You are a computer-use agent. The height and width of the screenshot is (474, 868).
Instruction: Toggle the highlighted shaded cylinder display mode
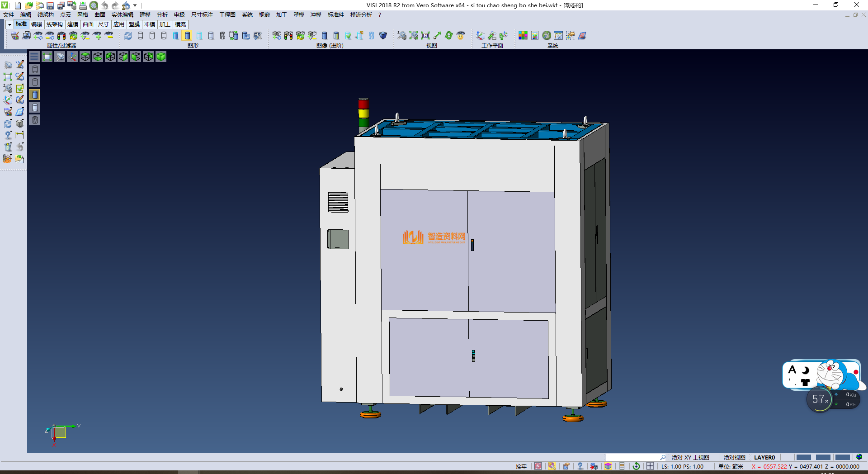coord(187,36)
